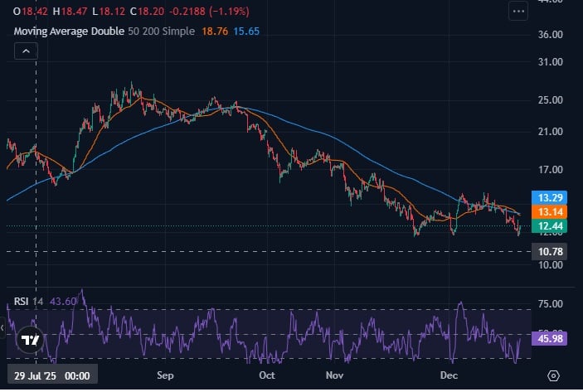Open the three-dot chart options menu
The image size is (583, 392).
click(x=518, y=12)
